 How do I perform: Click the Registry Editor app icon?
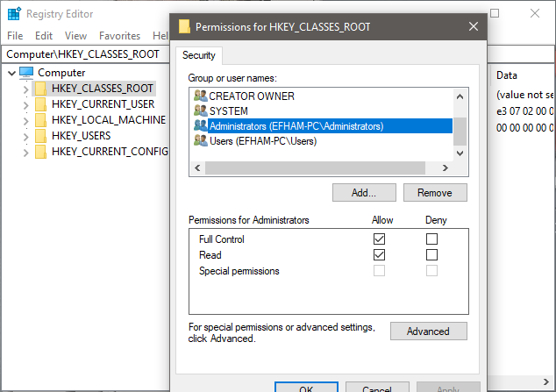[x=14, y=14]
